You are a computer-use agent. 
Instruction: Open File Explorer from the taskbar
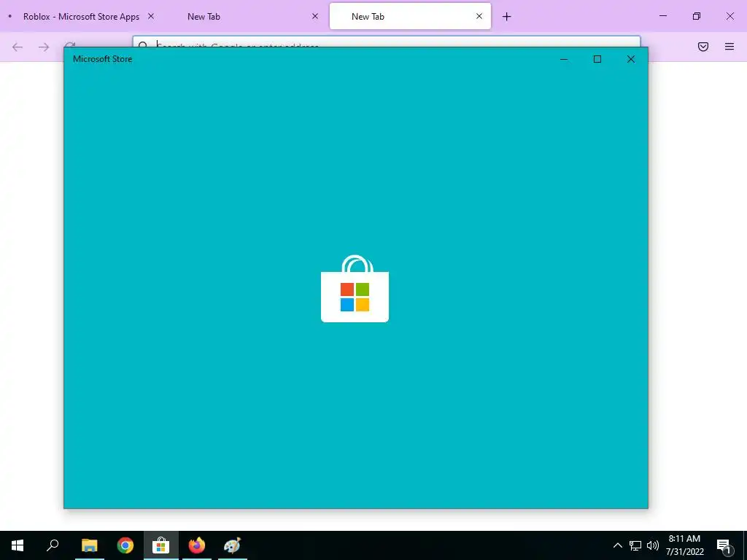(89, 545)
